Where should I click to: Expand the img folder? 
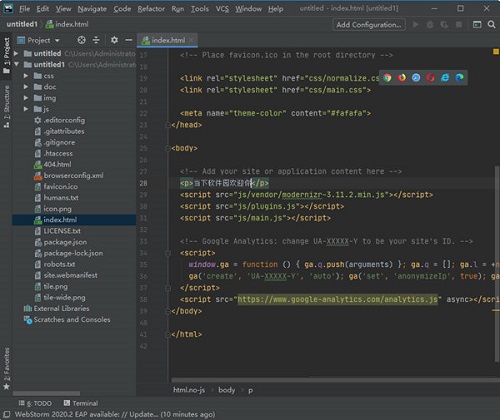point(26,98)
